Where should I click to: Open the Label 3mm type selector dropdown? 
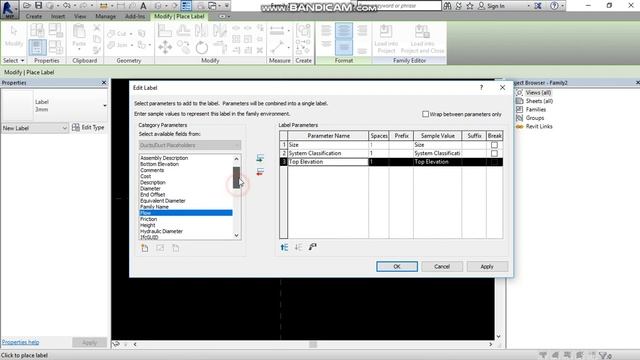tap(105, 105)
